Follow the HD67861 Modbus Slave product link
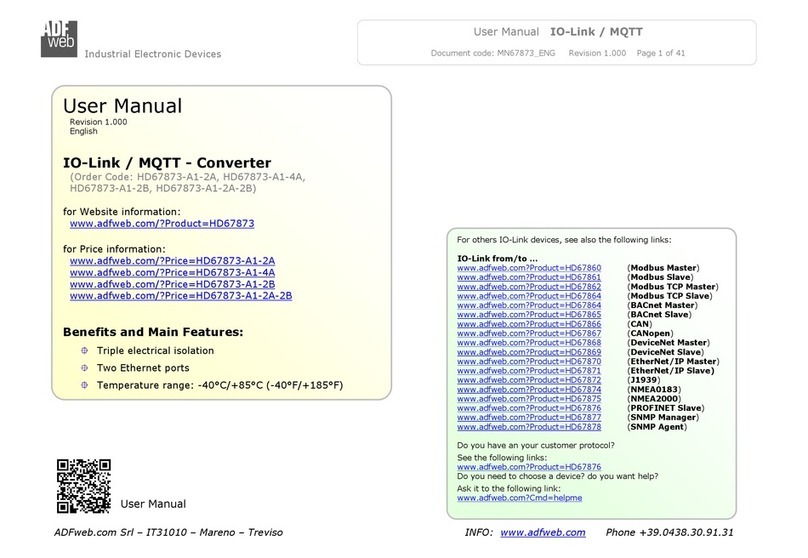The image size is (808, 558). coord(529,277)
